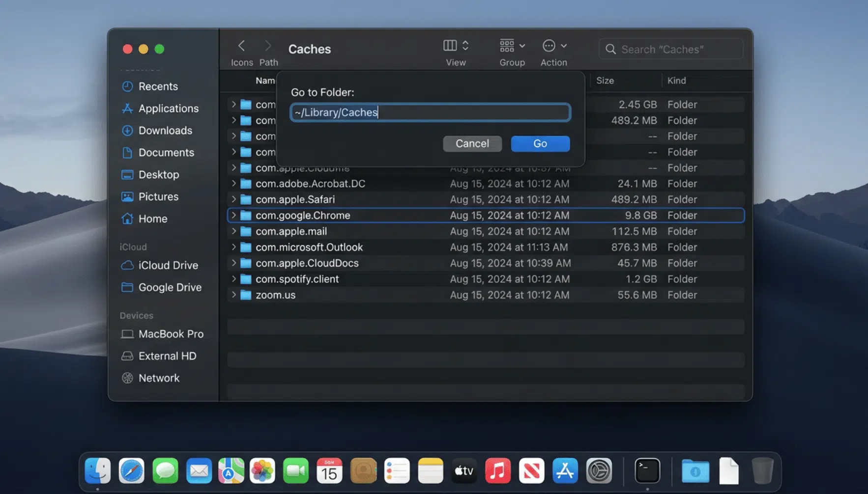The width and height of the screenshot is (868, 494).
Task: Click the Cancel button
Action: pos(472,143)
